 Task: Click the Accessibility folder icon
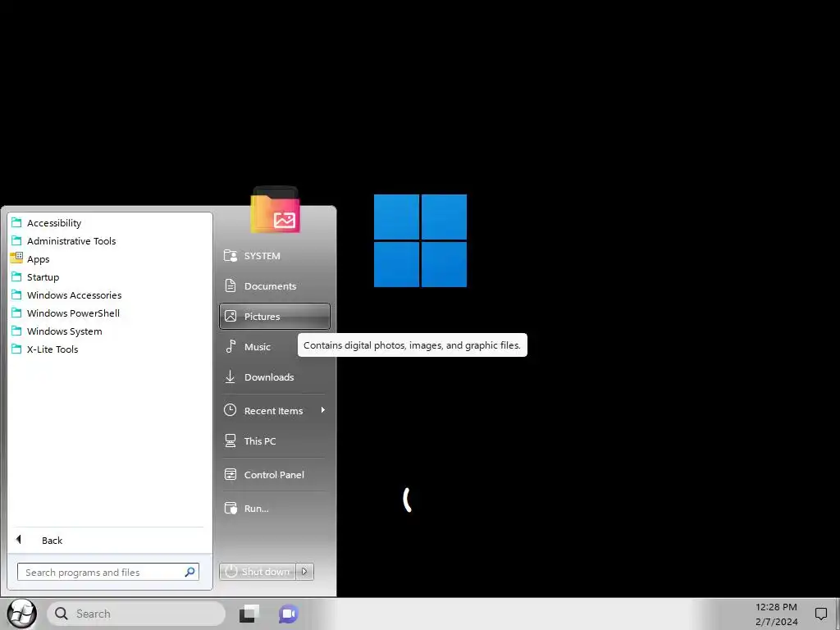16,222
